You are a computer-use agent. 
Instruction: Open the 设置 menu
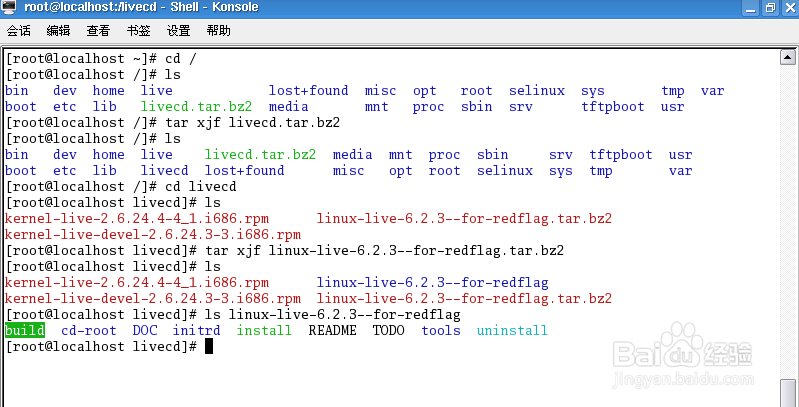178,31
